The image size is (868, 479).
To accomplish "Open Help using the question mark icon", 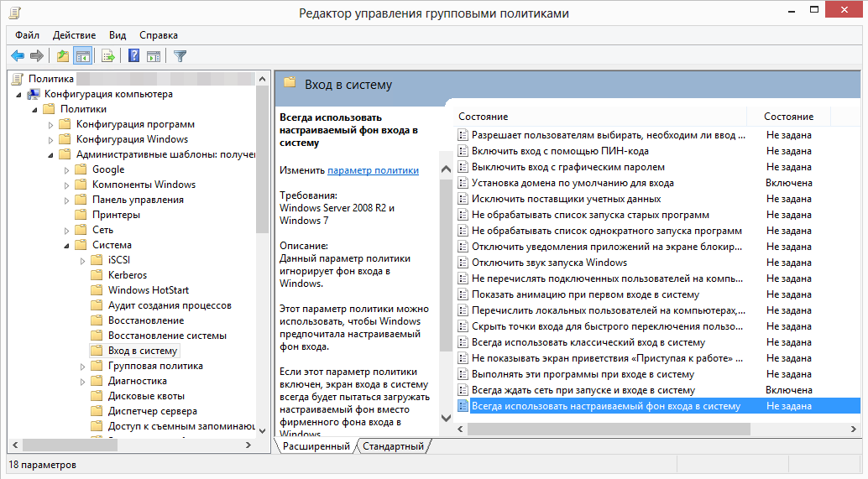I will click(133, 56).
